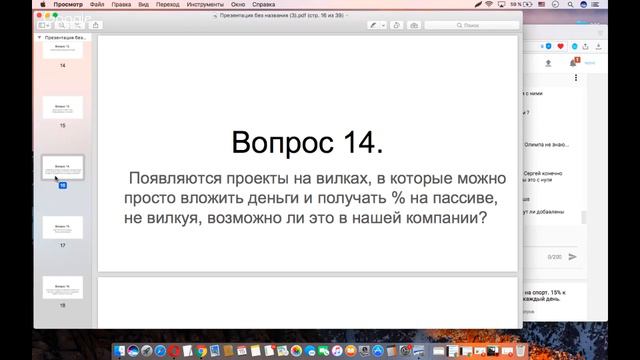Click the red heart icon in browser window
This screenshot has width=640, height=360.
point(560,46)
